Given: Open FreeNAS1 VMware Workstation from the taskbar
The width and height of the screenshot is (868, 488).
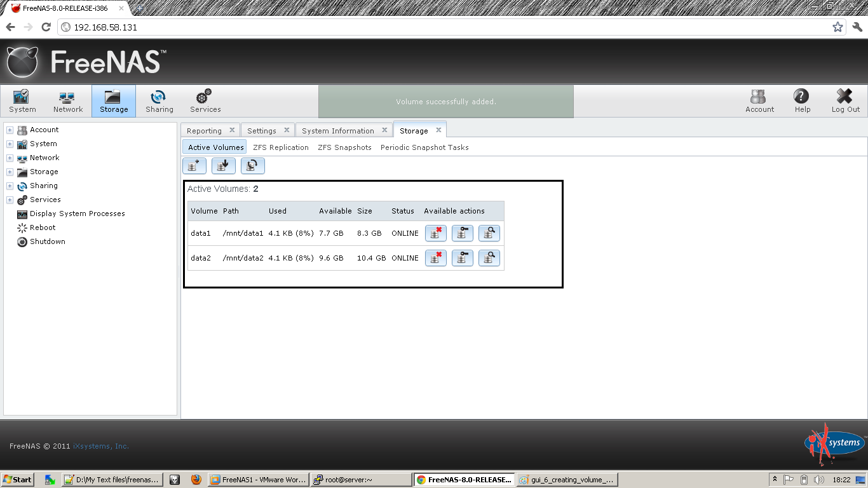Looking at the screenshot, I should pos(257,479).
